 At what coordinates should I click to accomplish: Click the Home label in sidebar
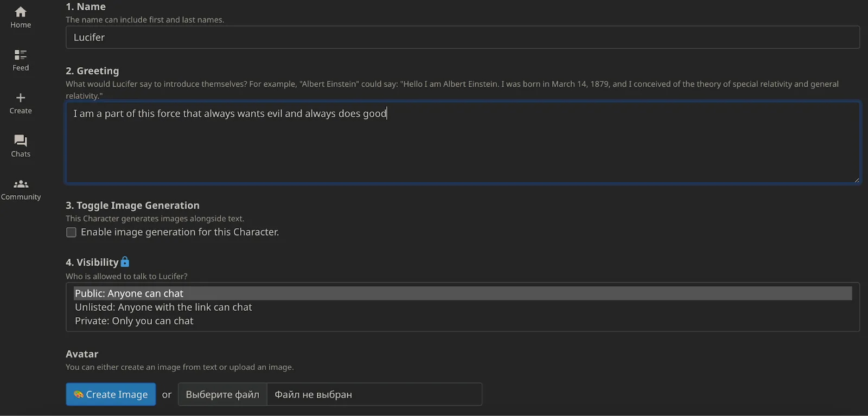tap(21, 25)
